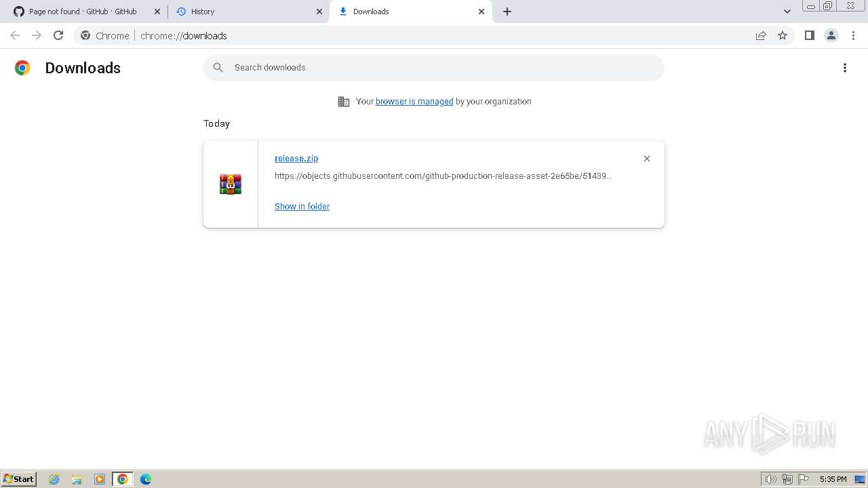
Task: Open Microsoft Edge from taskbar
Action: tap(146, 479)
